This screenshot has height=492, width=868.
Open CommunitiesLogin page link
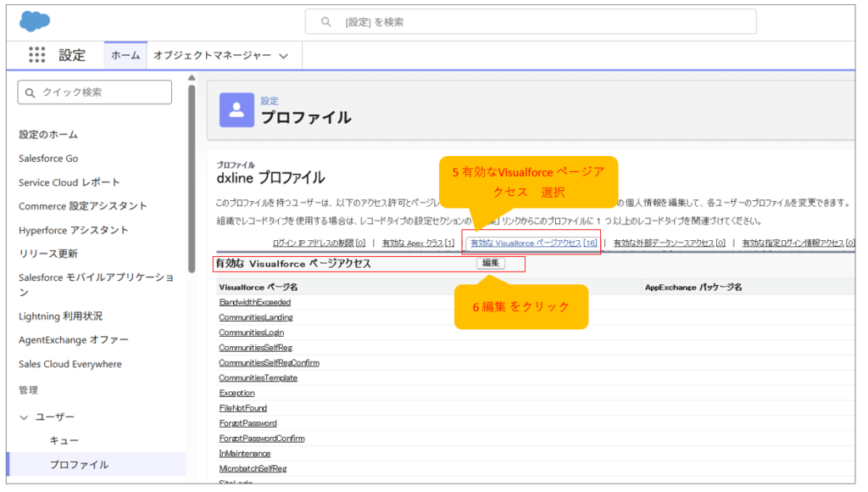(251, 333)
